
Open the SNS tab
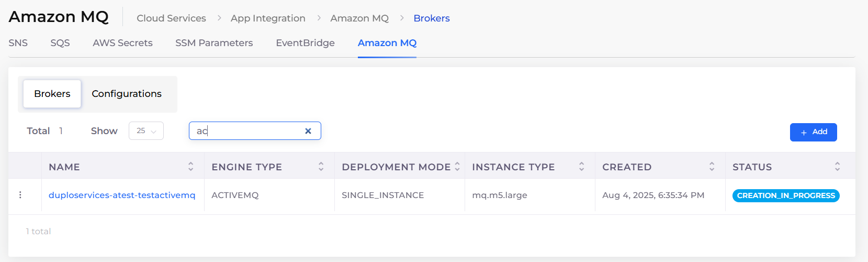pos(18,43)
